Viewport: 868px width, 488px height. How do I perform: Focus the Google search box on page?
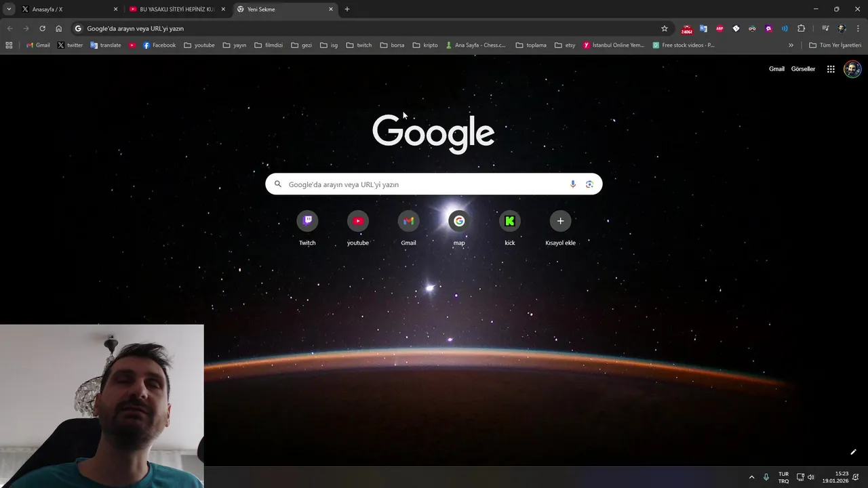pos(433,184)
